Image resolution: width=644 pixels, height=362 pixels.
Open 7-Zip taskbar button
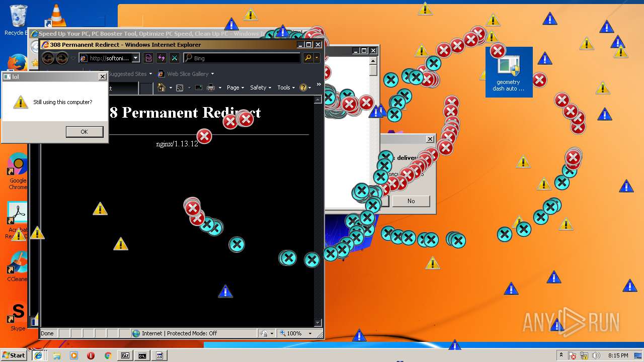[125, 355]
